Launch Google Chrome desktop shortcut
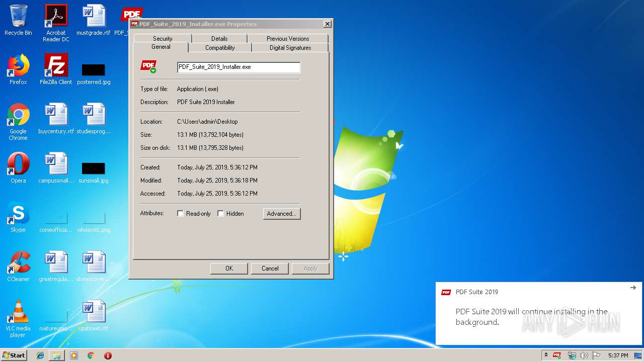Image resolution: width=644 pixels, height=362 pixels. pos(18,122)
